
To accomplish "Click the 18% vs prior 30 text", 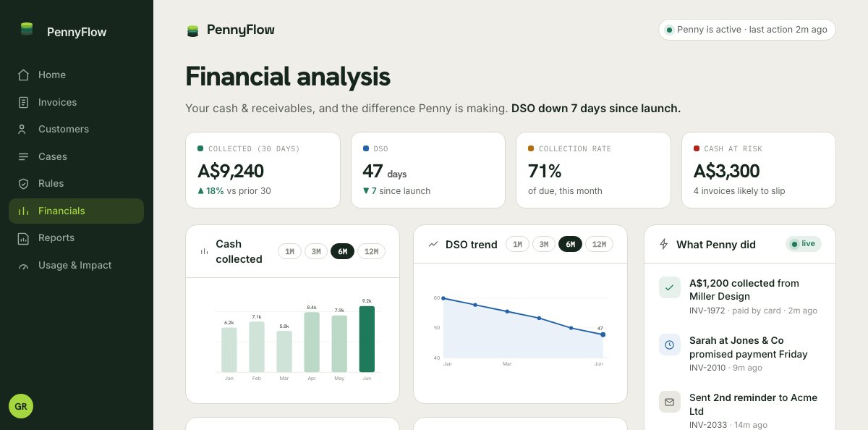I will tap(234, 191).
